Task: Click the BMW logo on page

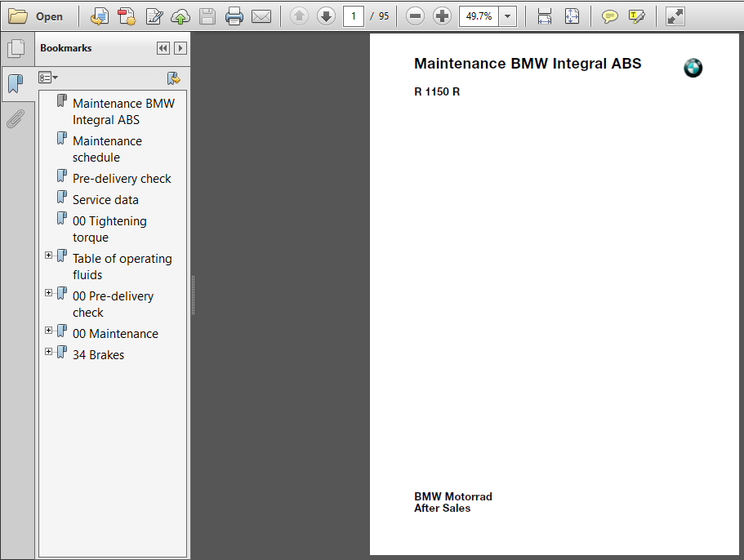Action: pos(693,68)
